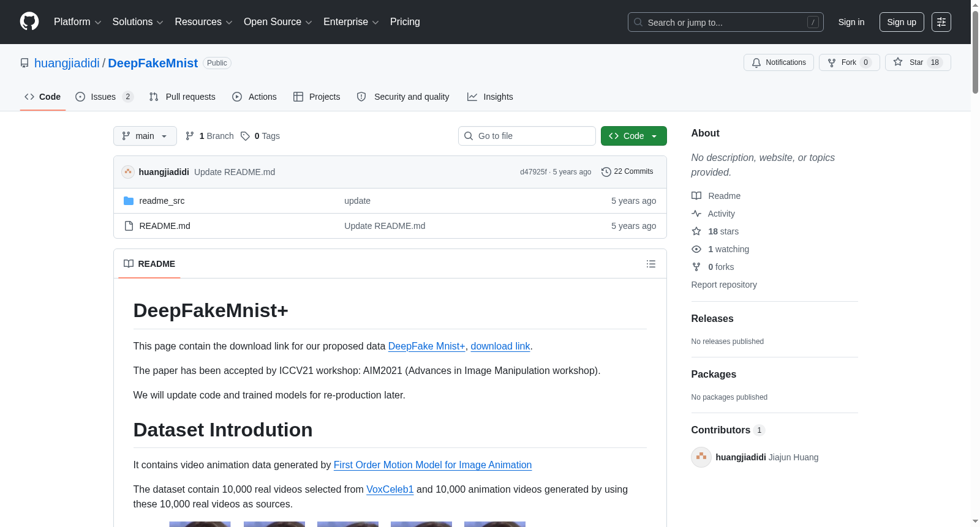The height and width of the screenshot is (527, 980).
Task: Open the Pull requests tab
Action: (x=183, y=97)
